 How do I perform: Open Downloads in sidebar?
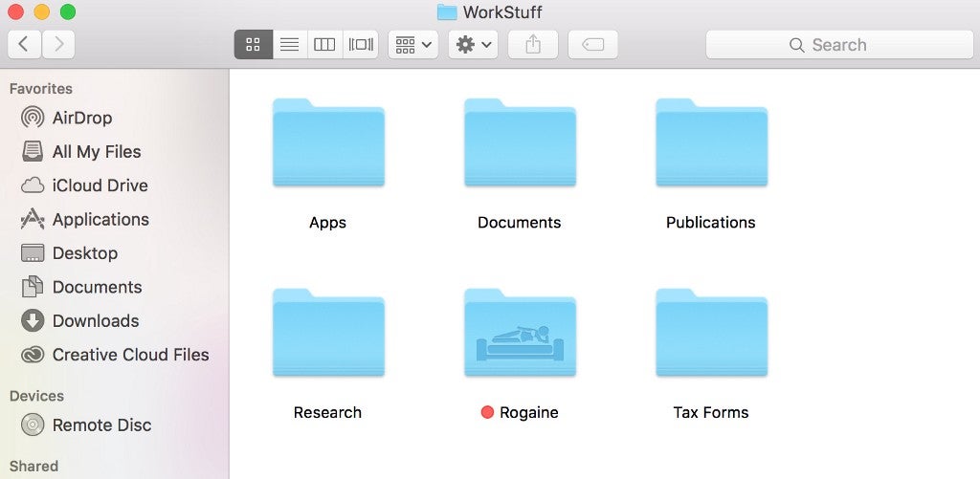click(115, 320)
